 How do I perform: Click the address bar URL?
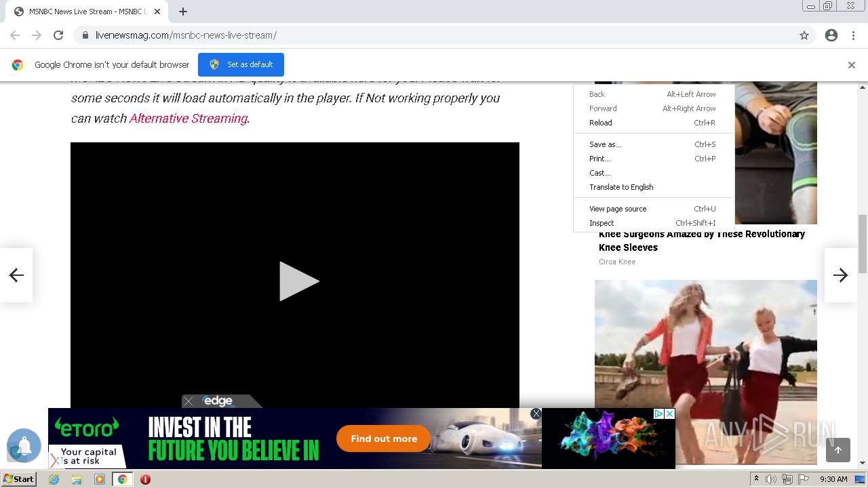186,35
